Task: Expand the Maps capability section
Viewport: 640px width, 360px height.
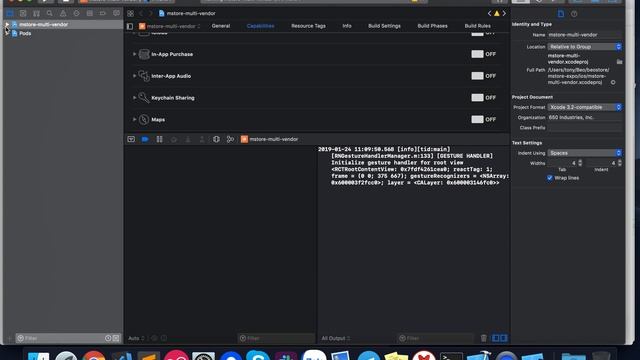Action: [x=134, y=120]
